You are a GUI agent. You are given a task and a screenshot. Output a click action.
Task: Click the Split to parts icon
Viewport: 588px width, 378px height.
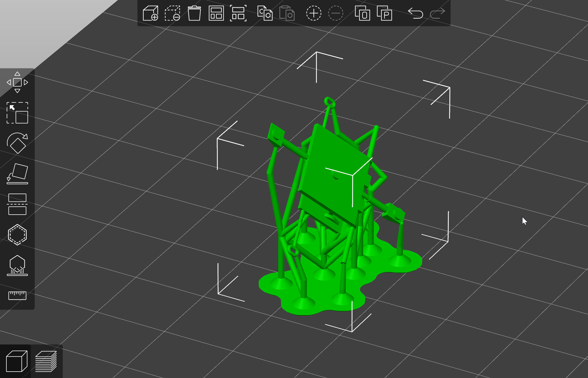click(x=384, y=13)
